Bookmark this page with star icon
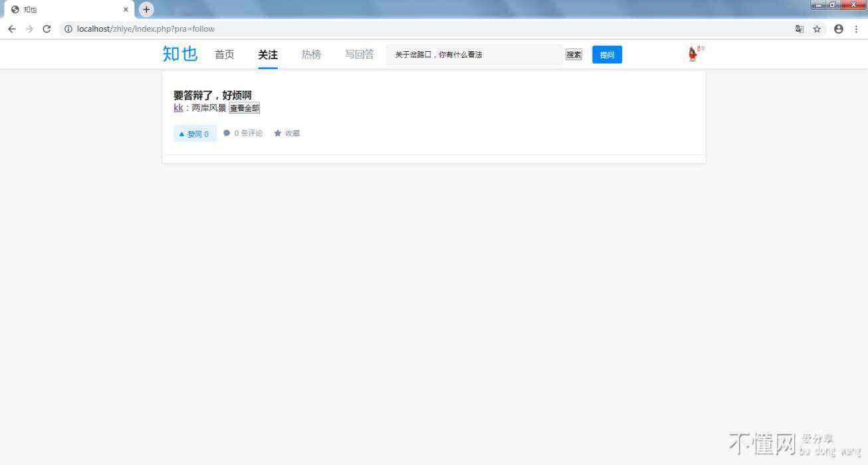This screenshot has height=465, width=868. pos(817,29)
